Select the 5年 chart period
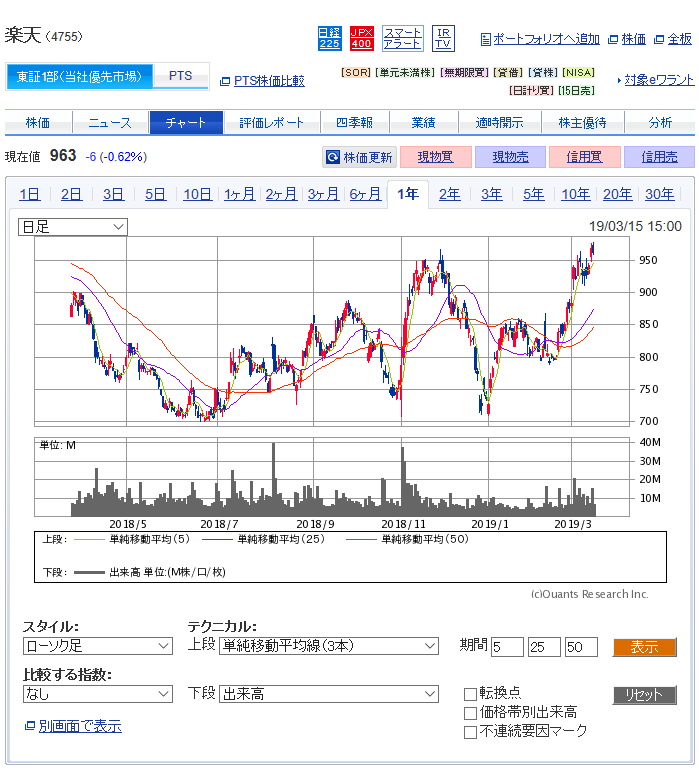The width and height of the screenshot is (699, 783). (x=534, y=194)
